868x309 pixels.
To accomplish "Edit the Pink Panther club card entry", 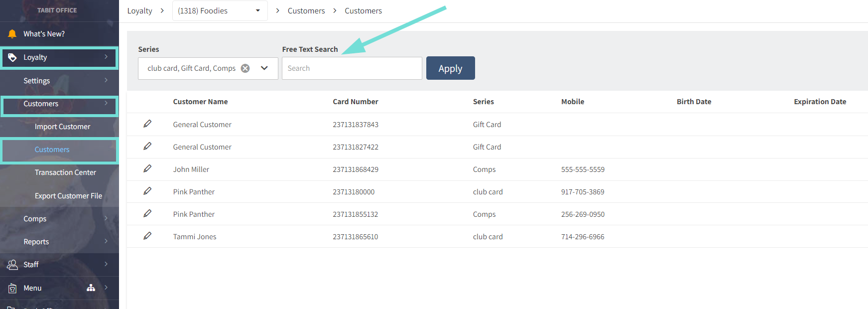I will [147, 191].
